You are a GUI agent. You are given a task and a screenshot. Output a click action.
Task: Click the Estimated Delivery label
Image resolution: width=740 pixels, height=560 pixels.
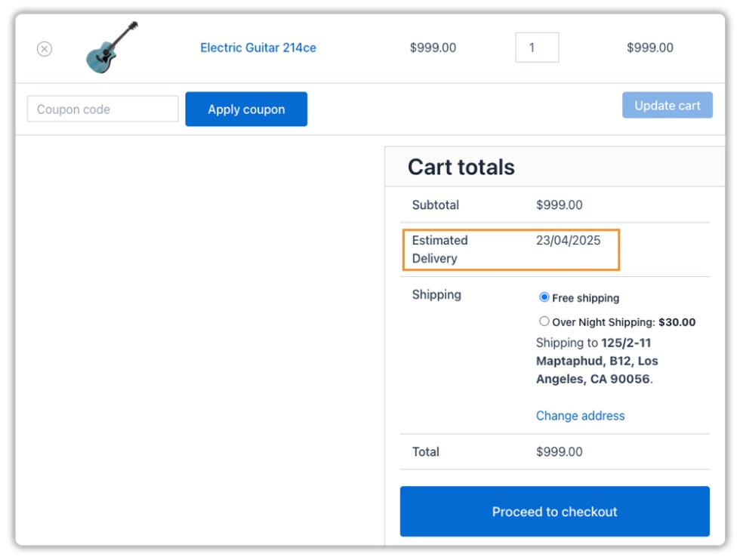pos(440,249)
